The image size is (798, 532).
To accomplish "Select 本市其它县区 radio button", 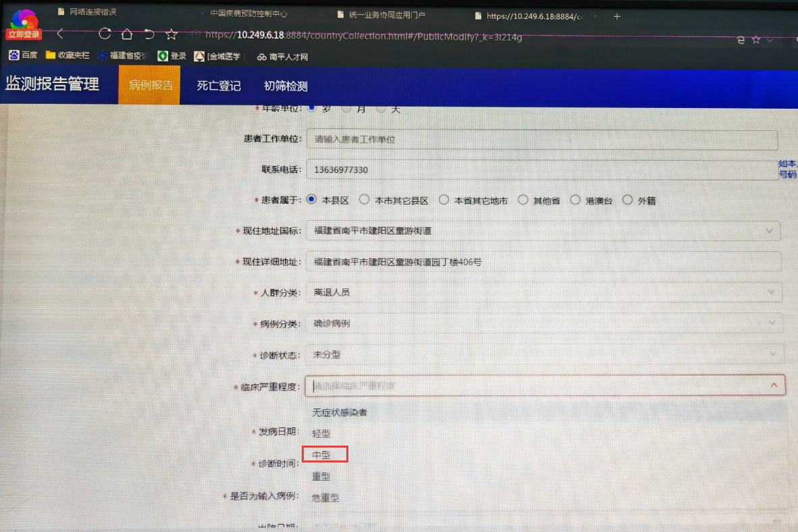I will point(364,200).
